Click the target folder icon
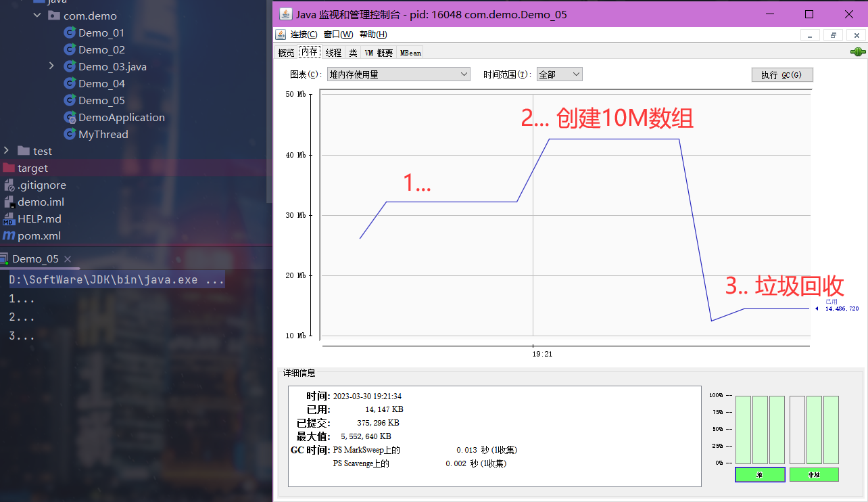The width and height of the screenshot is (868, 502). pyautogui.click(x=9, y=168)
